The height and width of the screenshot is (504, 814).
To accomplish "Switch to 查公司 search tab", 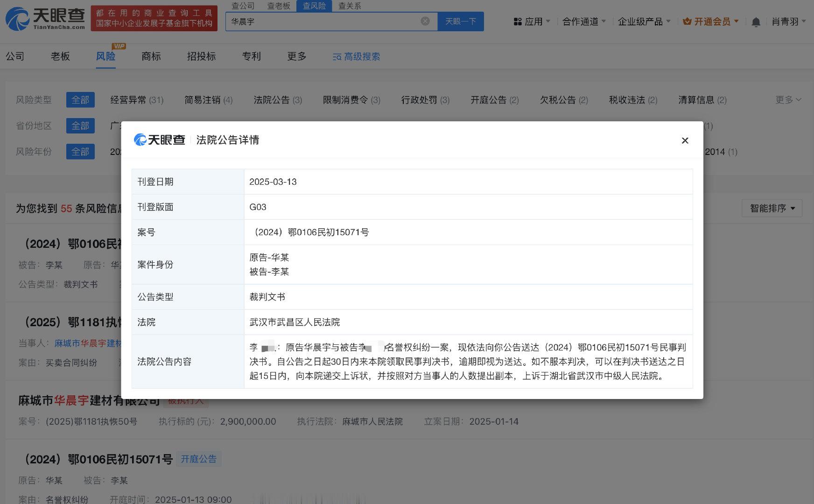I will (243, 6).
